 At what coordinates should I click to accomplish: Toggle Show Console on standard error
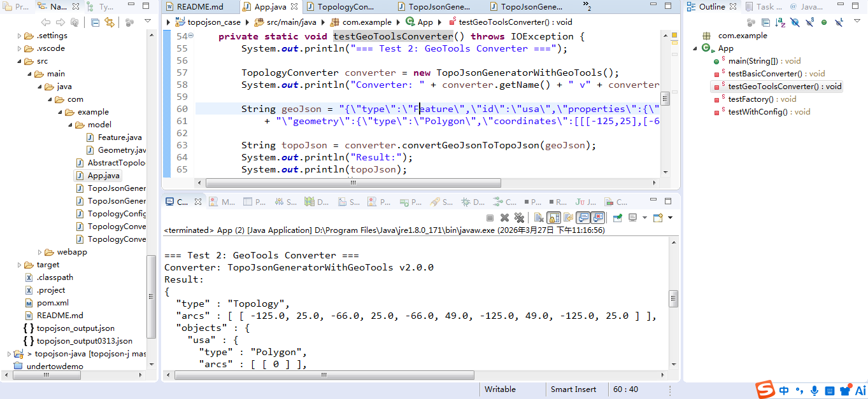pyautogui.click(x=597, y=218)
